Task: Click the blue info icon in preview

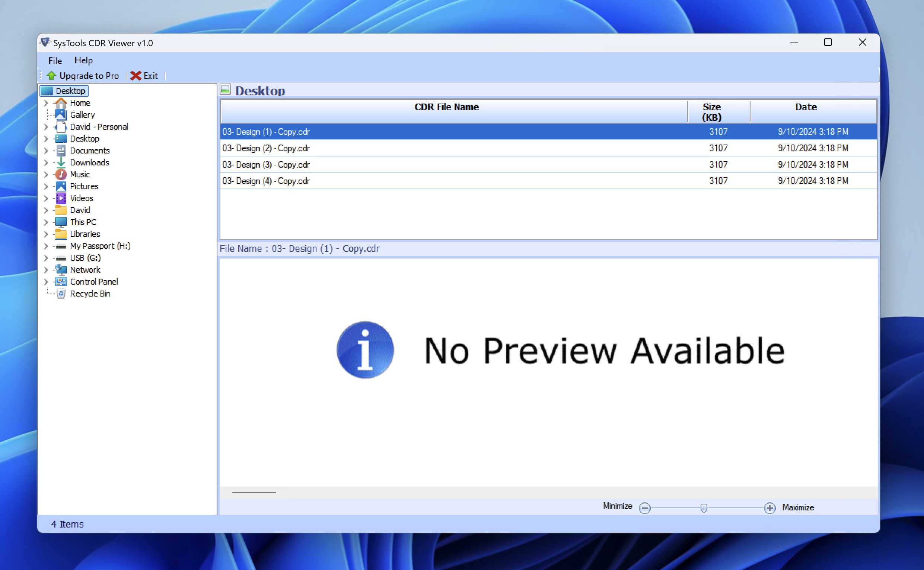Action: point(365,350)
